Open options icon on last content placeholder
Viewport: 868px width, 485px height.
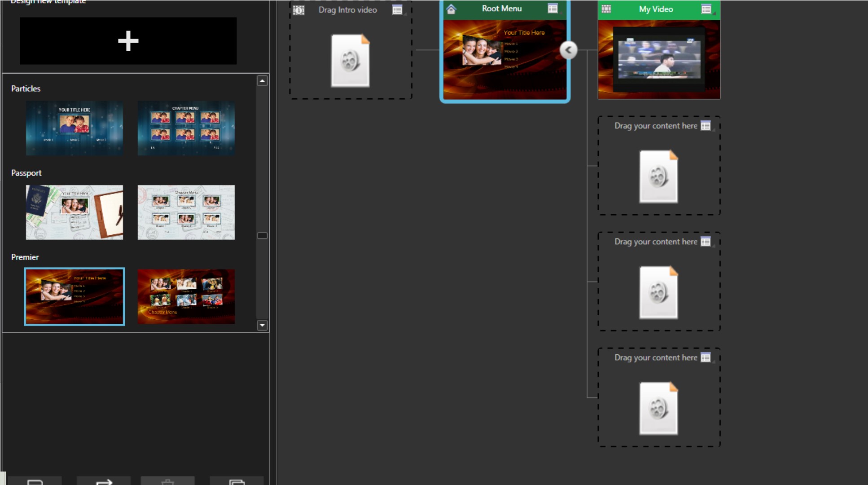click(706, 357)
